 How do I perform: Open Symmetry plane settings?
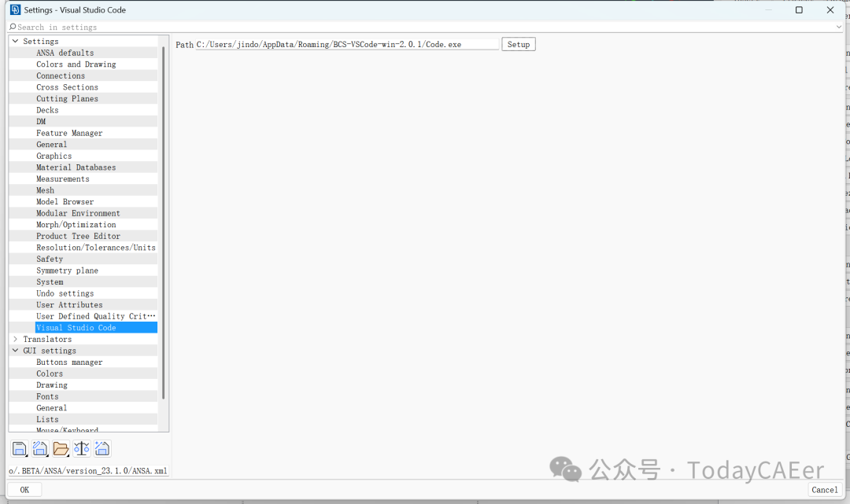click(67, 270)
